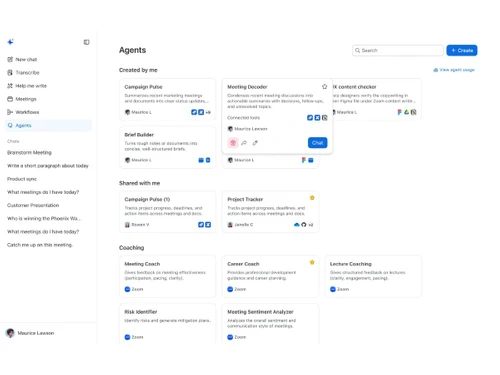Click the cloud icon on Project Tracker card
Viewport: 500px width, 375px height.
(297, 225)
